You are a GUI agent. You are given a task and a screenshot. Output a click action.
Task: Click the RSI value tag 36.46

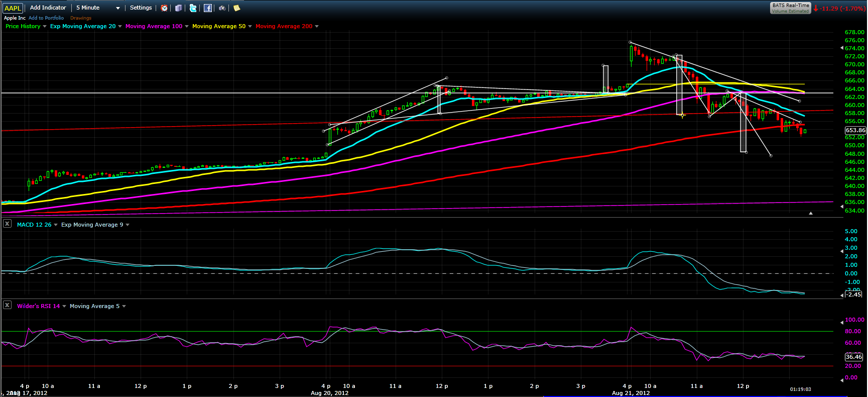(x=854, y=357)
